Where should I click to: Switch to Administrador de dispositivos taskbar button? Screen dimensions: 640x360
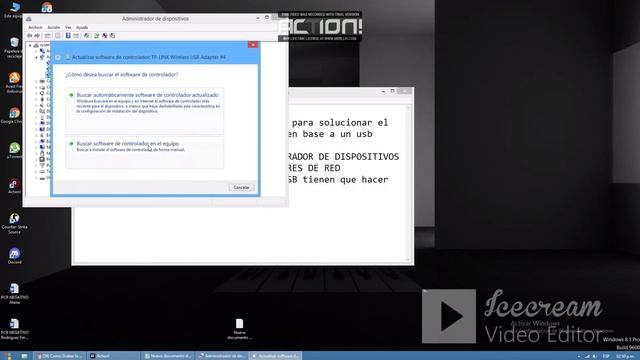coord(222,356)
